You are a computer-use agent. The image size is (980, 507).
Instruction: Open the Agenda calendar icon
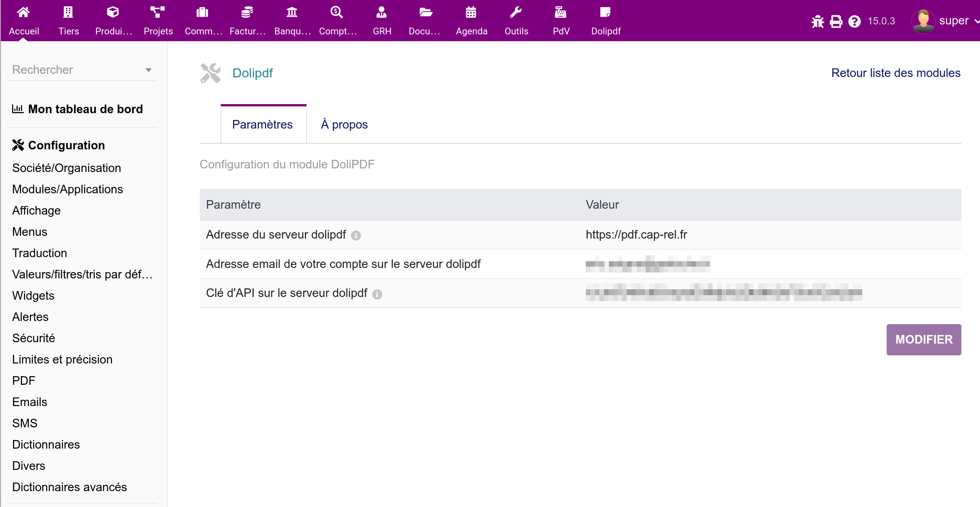point(471,12)
